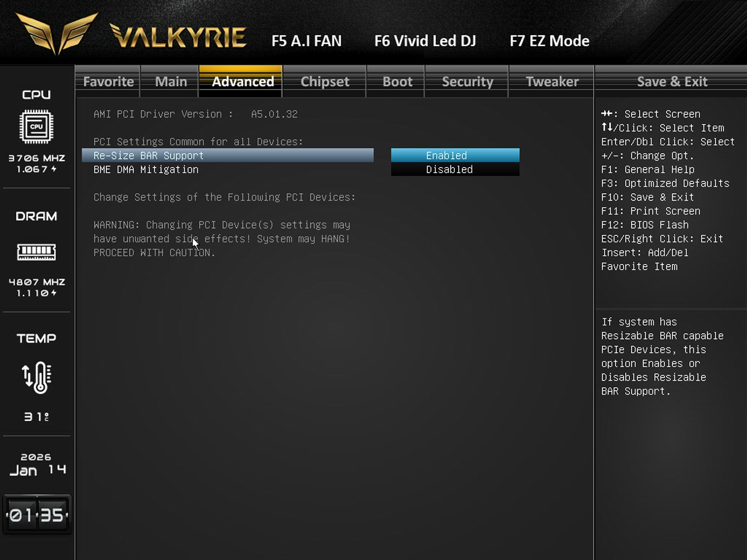Click the thermometer temperature icon
The height and width of the screenshot is (560, 747).
click(x=36, y=377)
